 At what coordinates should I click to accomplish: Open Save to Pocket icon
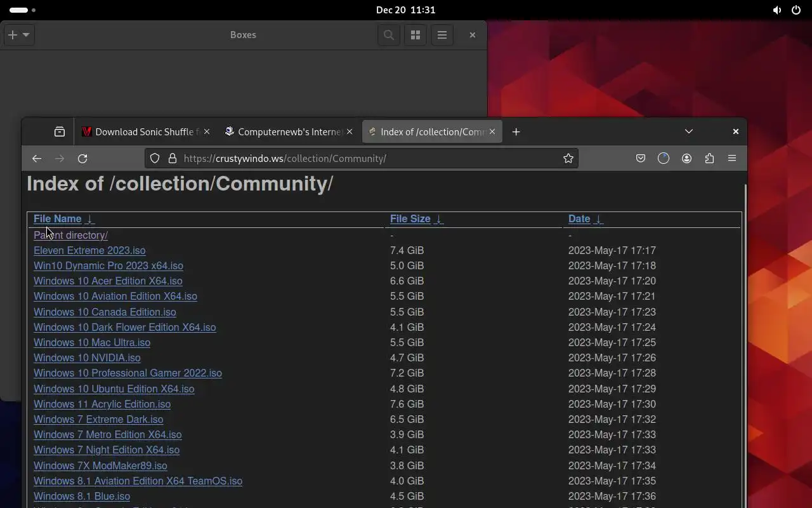pos(641,159)
